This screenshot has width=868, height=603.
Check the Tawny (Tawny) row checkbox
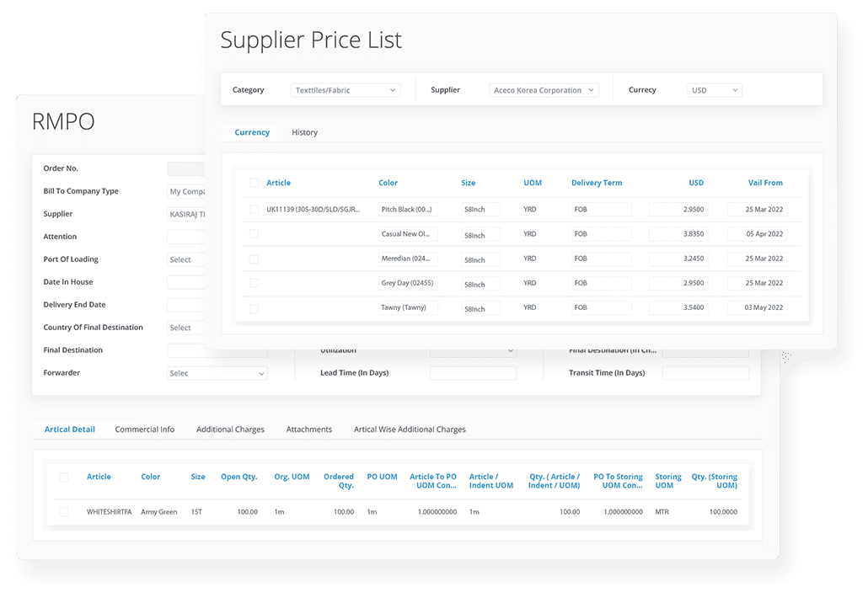[x=254, y=309]
